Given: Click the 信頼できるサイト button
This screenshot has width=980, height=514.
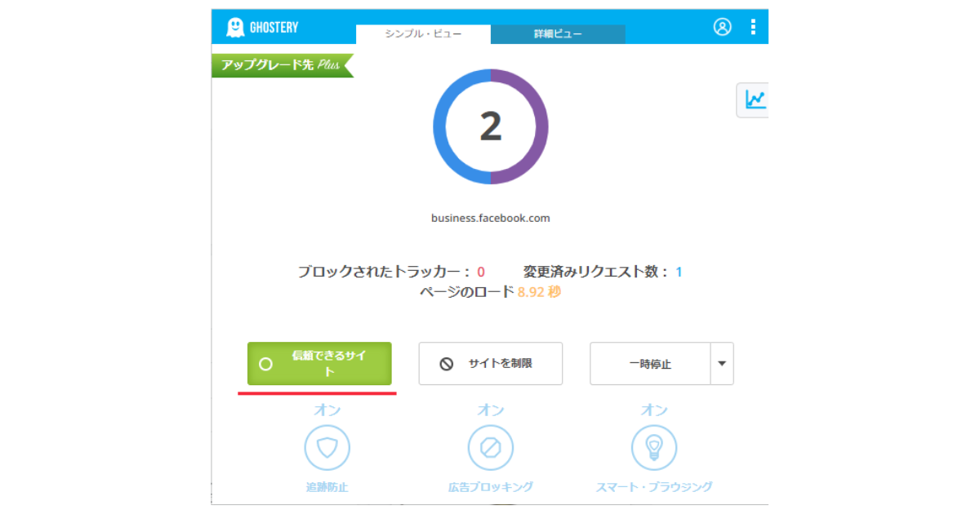Looking at the screenshot, I should (x=319, y=364).
